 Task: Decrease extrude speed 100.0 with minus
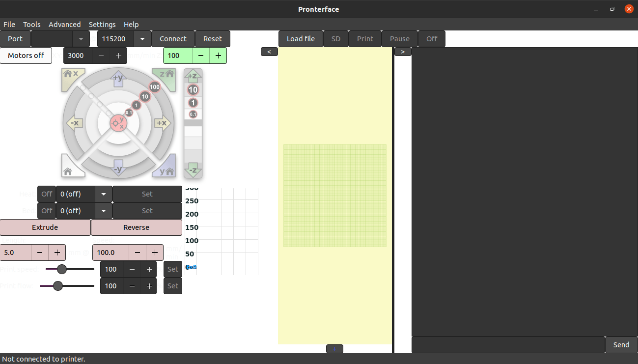coord(138,252)
